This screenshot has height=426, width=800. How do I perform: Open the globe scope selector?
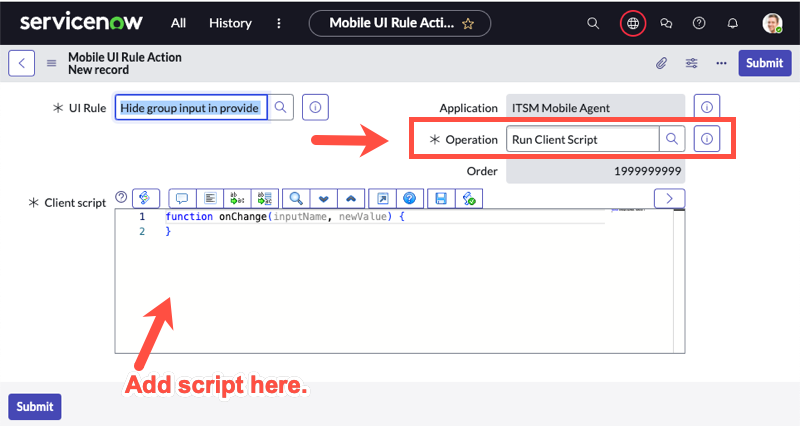[633, 23]
